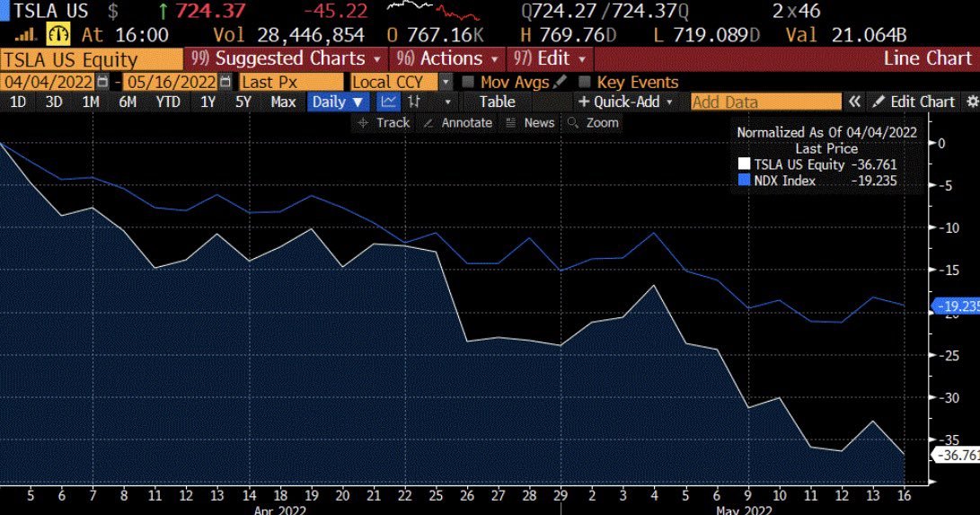The height and width of the screenshot is (515, 980).
Task: Click the signal bars icon beside the ticker
Action: pos(26,34)
